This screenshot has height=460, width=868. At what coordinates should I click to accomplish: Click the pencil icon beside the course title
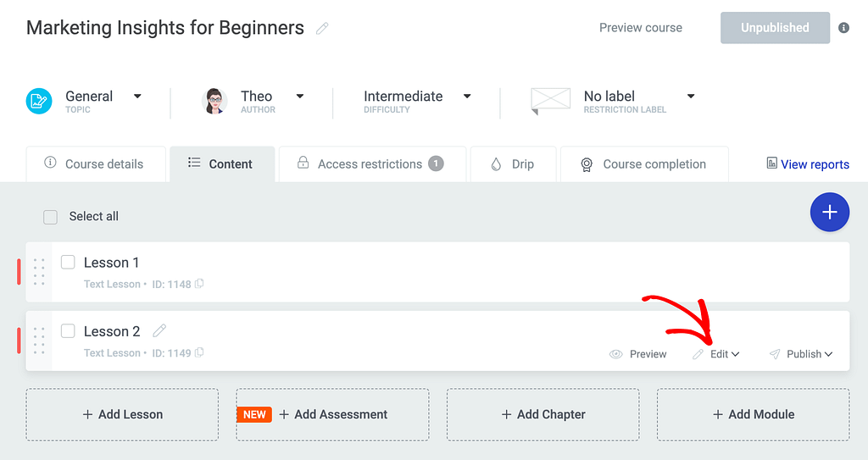(322, 28)
